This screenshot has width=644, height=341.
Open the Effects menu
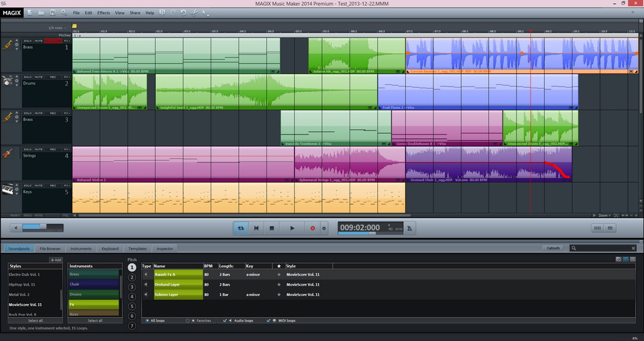pyautogui.click(x=104, y=13)
